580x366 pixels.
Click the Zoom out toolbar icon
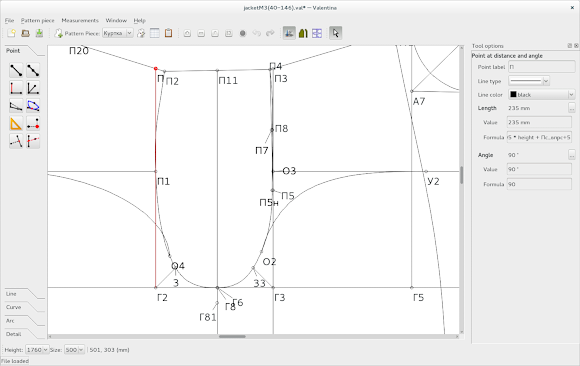[201, 33]
